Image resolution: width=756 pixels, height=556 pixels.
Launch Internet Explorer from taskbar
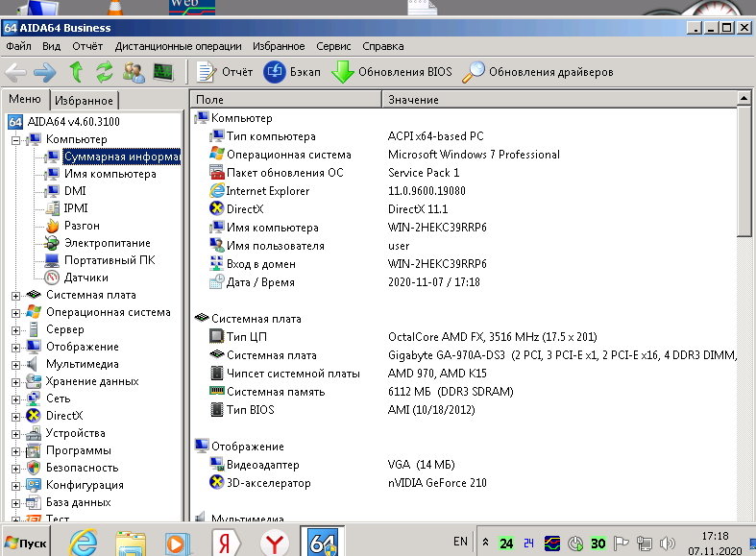click(x=83, y=543)
